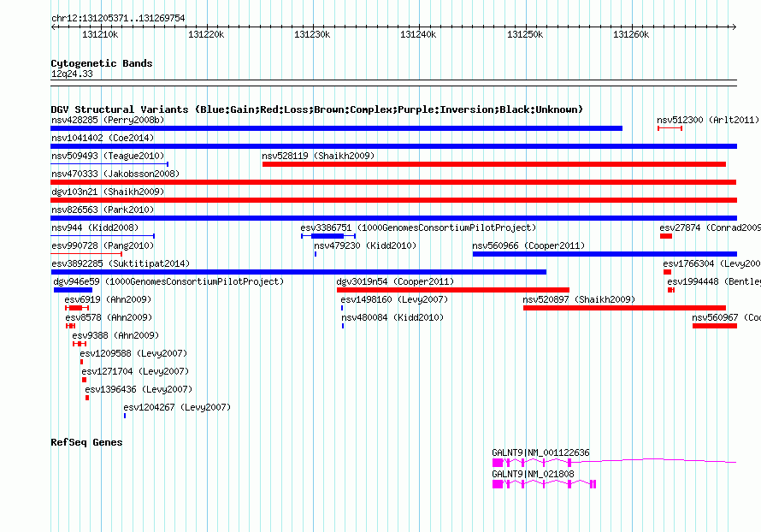The image size is (761, 532).
Task: Click the 131250k ruler tick label
Action: tap(525, 34)
